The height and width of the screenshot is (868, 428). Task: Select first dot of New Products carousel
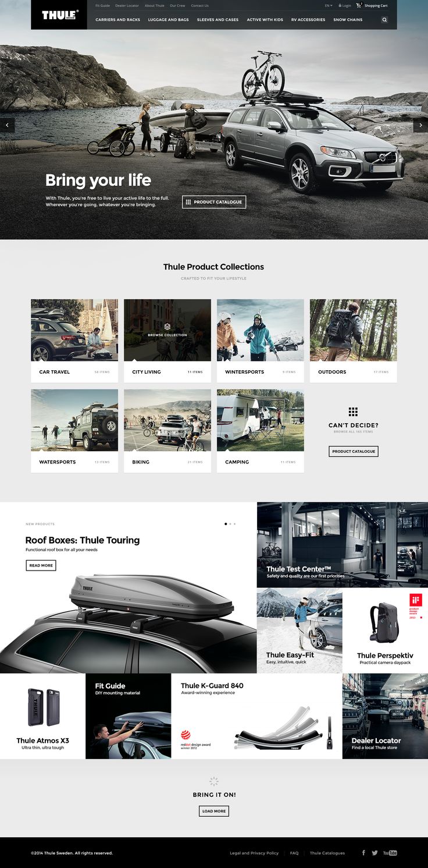click(x=226, y=524)
